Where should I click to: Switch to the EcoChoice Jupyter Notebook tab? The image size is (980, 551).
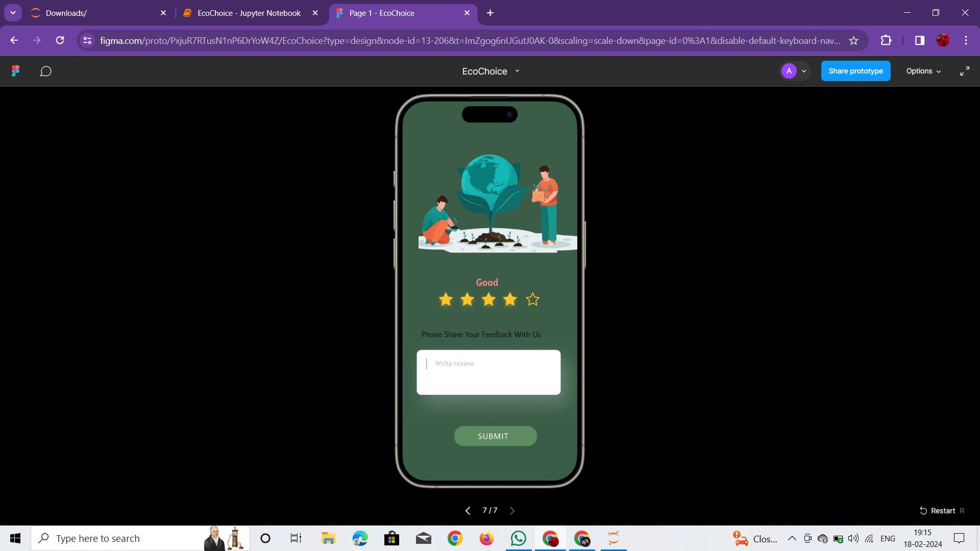[249, 13]
